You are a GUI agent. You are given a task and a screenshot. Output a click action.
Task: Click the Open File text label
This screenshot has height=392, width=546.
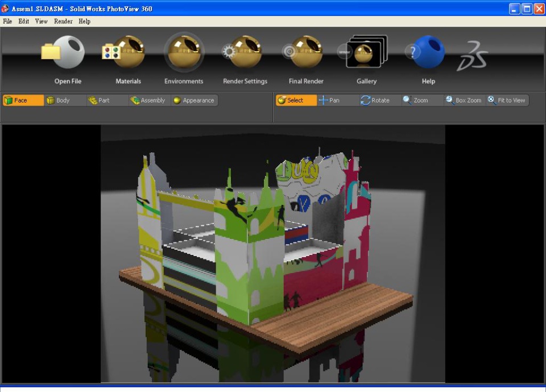68,81
